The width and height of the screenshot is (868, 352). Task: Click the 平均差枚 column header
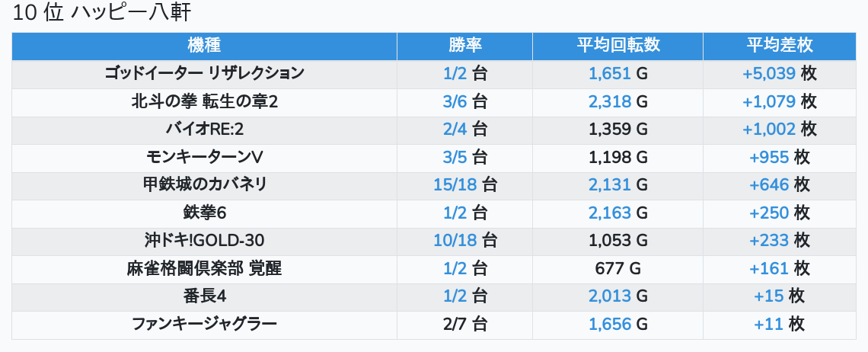pyautogui.click(x=779, y=45)
